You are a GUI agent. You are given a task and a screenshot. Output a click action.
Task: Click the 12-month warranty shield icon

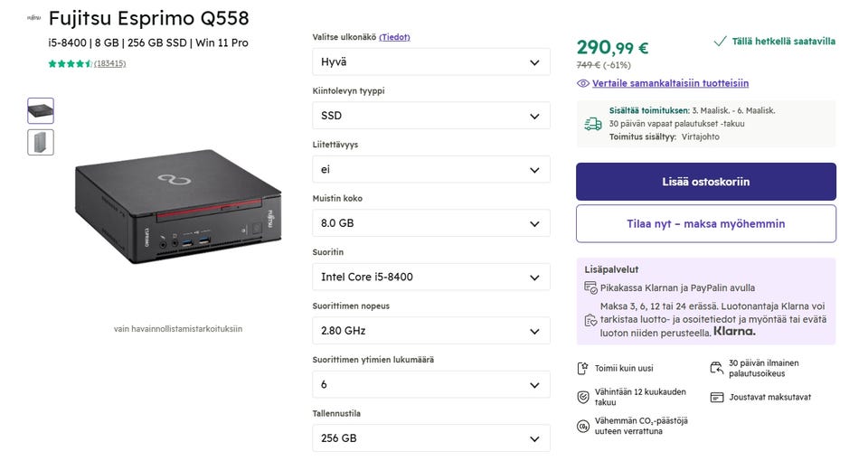(583, 397)
